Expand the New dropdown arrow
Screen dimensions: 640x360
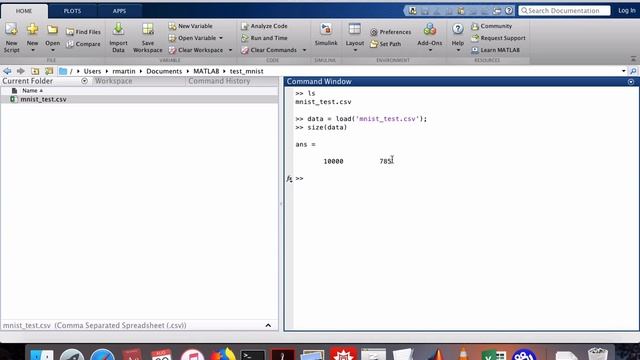(33, 50)
